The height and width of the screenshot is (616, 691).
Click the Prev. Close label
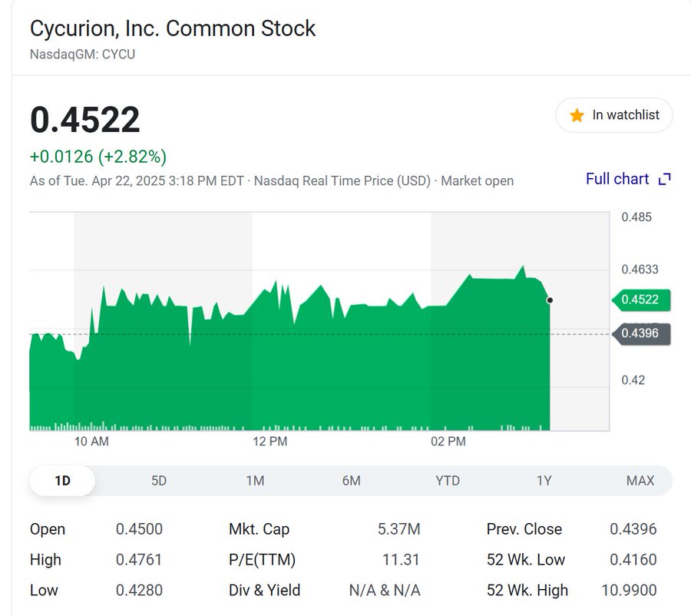524,529
